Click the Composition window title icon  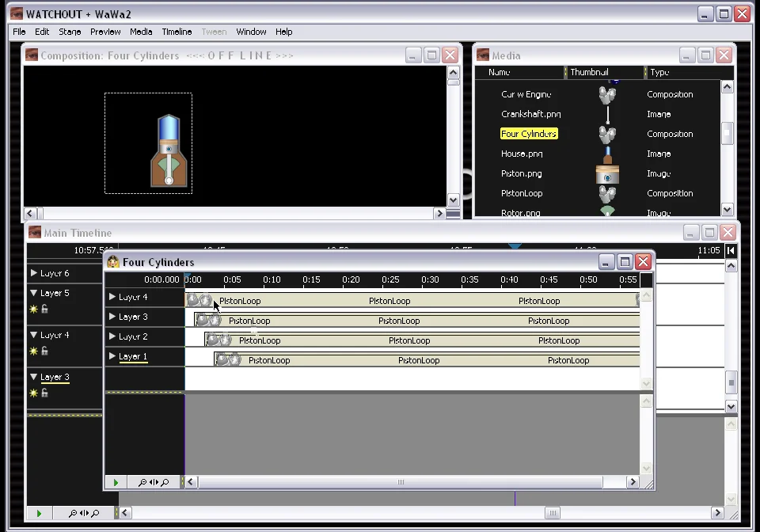coord(32,55)
